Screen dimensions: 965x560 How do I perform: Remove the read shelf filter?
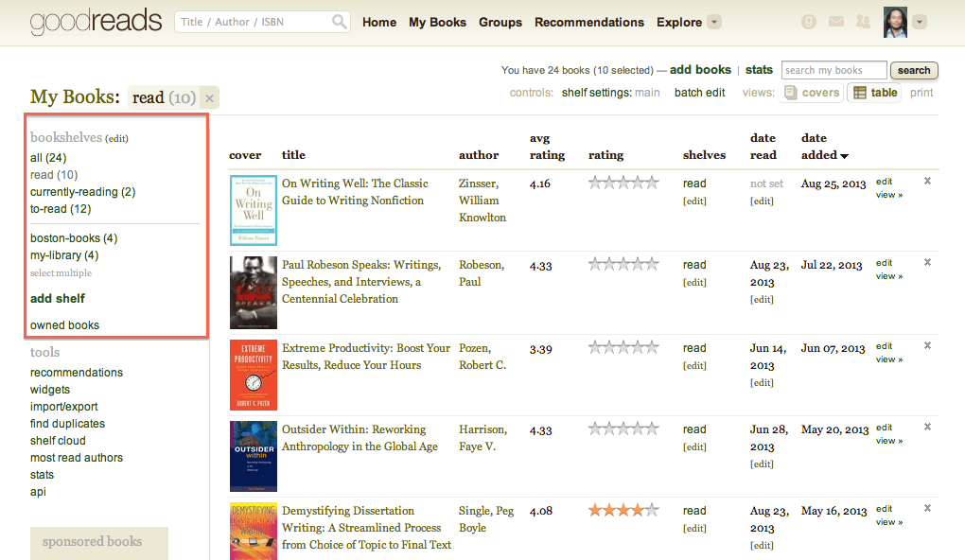tap(209, 97)
